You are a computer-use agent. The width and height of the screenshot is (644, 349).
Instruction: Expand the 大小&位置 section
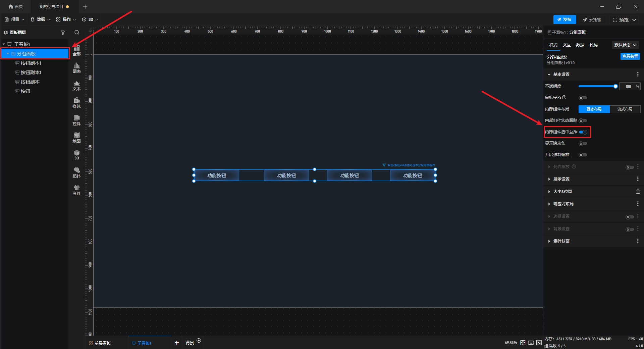[562, 192]
